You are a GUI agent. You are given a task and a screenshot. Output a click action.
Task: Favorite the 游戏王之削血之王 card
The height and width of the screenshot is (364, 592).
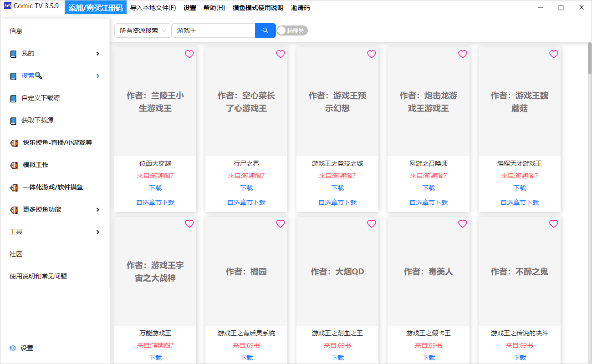click(x=372, y=224)
